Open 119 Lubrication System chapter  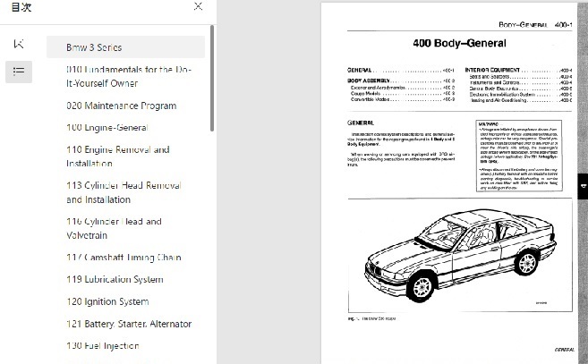point(115,279)
